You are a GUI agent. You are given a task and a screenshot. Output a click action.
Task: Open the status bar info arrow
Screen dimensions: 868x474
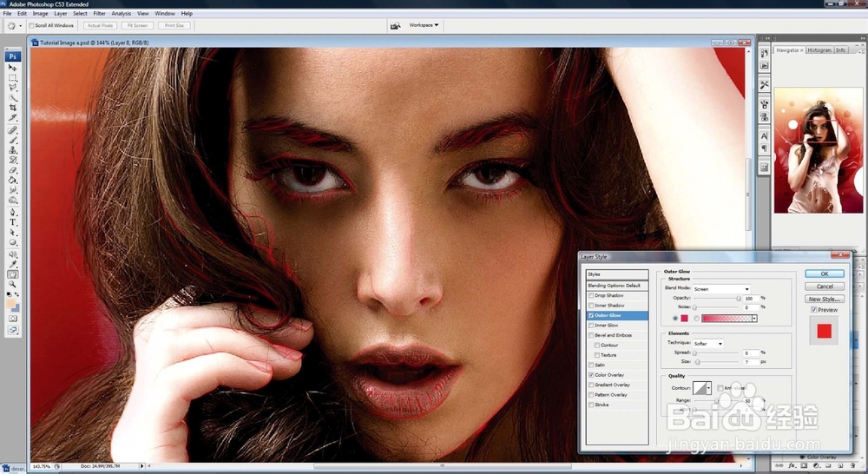[x=141, y=467]
